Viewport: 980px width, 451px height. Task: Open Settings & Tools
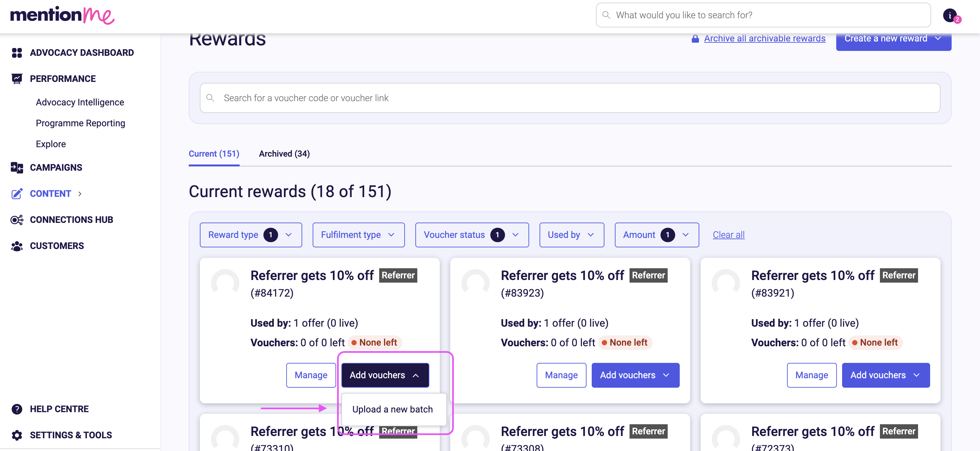click(71, 435)
